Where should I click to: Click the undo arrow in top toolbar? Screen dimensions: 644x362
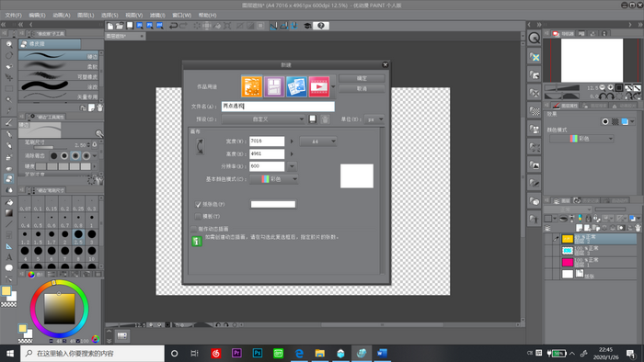[x=173, y=26]
